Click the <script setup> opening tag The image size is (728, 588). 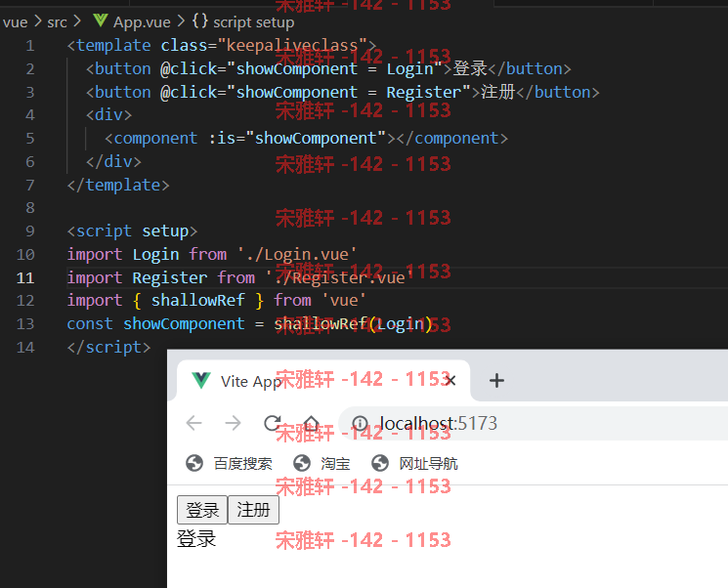[x=132, y=231]
